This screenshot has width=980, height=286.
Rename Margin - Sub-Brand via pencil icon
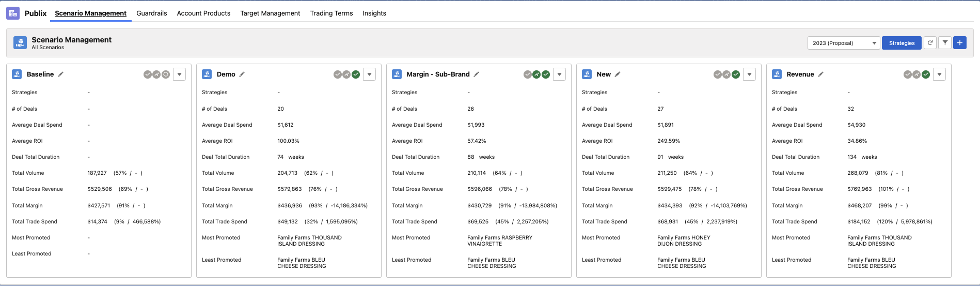point(477,74)
